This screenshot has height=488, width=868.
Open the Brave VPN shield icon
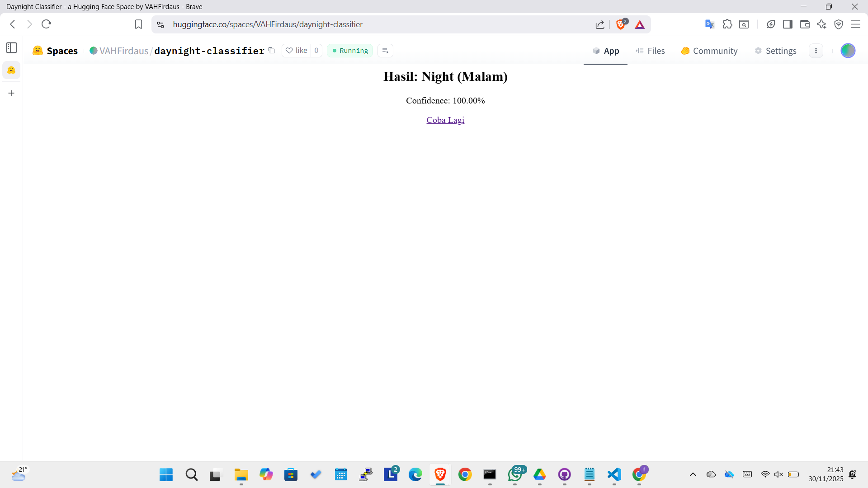pyautogui.click(x=839, y=24)
